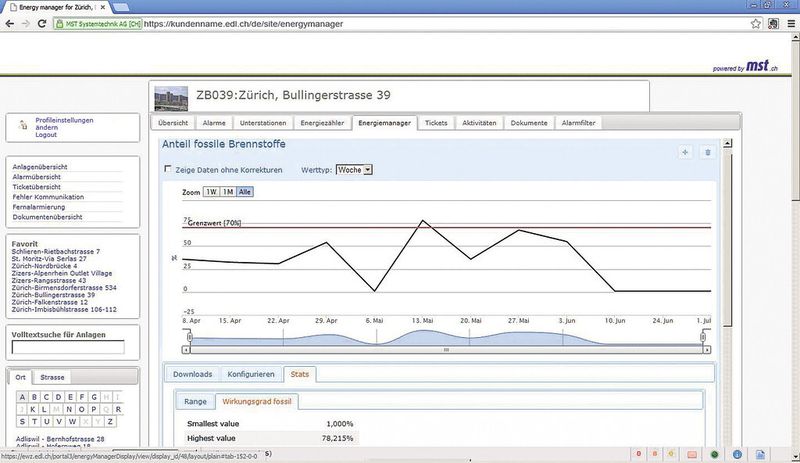Click the red alarm counter in status bar
The image size is (800, 463).
(638, 454)
